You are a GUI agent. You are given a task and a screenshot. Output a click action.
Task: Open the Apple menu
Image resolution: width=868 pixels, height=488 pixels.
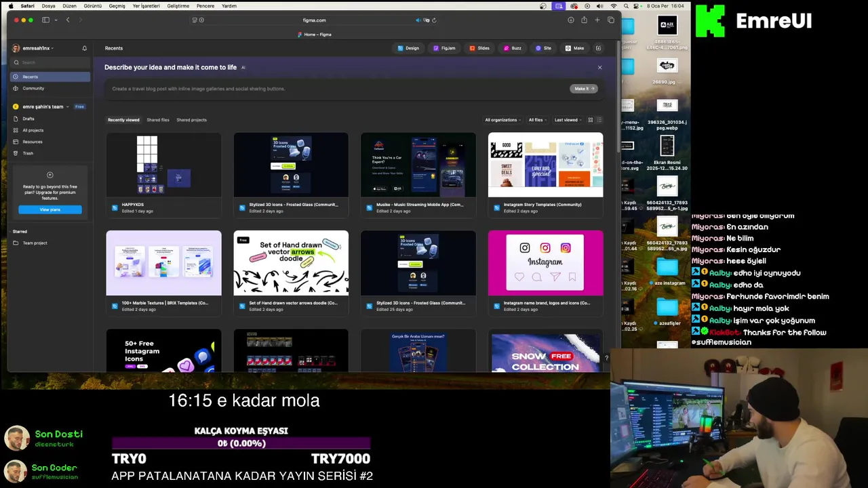point(11,6)
